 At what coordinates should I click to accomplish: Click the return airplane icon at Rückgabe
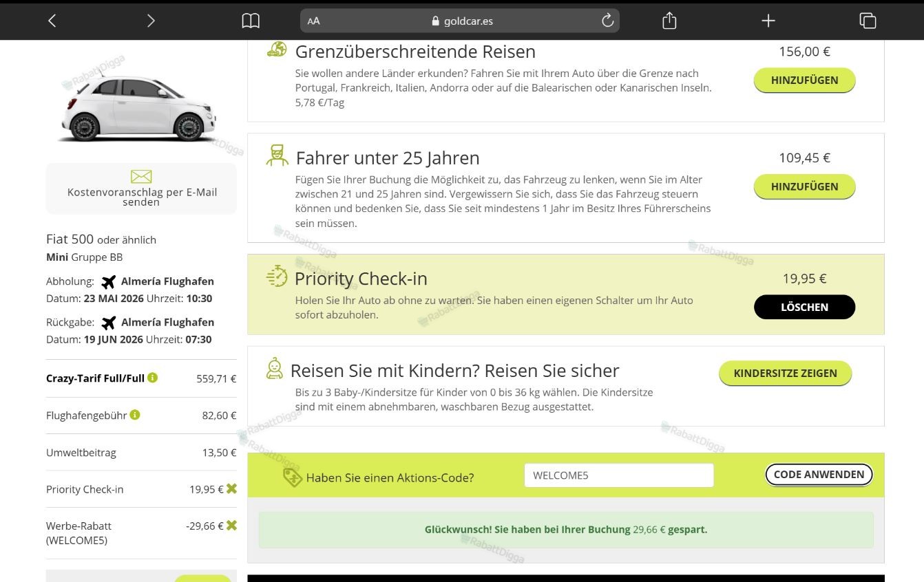coord(108,323)
